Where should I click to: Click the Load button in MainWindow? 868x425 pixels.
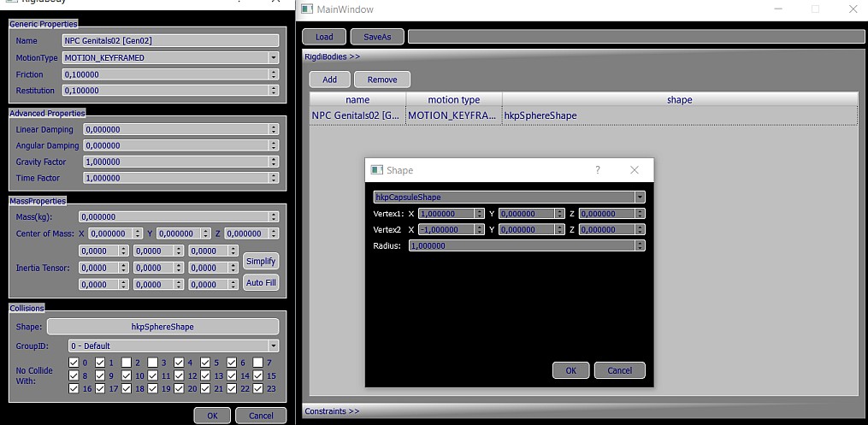coord(324,37)
